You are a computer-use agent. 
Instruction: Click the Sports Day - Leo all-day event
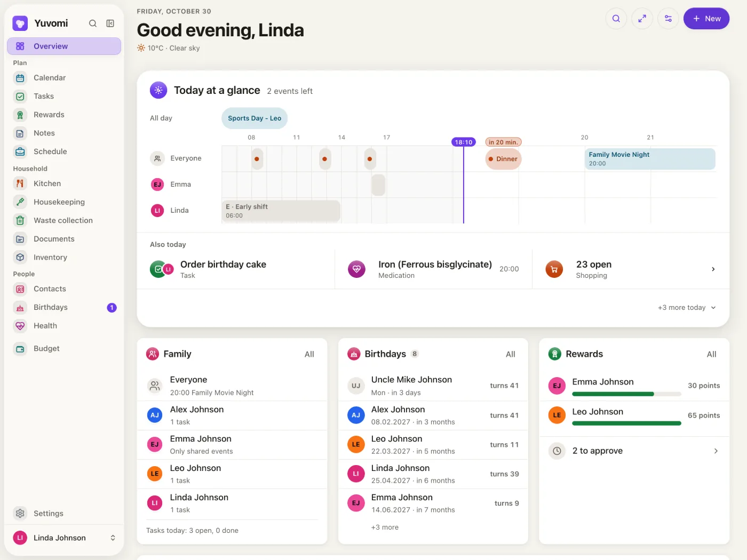point(255,118)
